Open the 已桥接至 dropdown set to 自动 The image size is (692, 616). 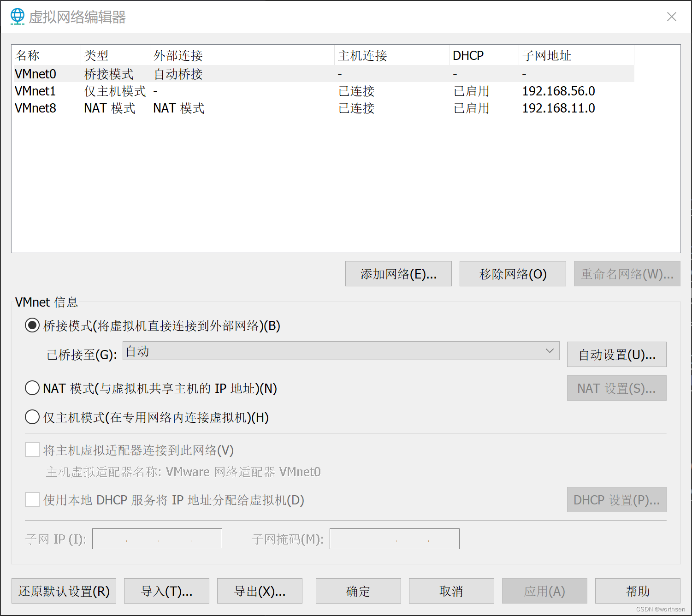click(x=341, y=351)
